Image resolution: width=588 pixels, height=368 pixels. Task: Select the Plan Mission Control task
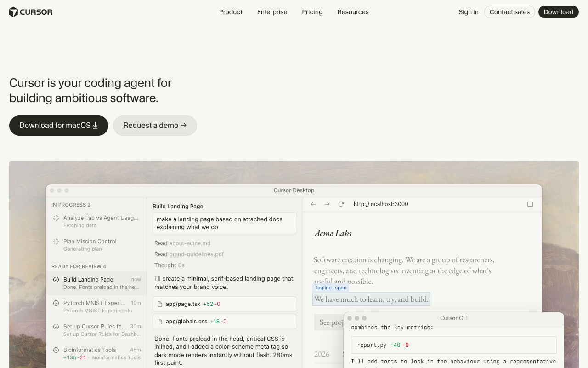click(x=96, y=245)
